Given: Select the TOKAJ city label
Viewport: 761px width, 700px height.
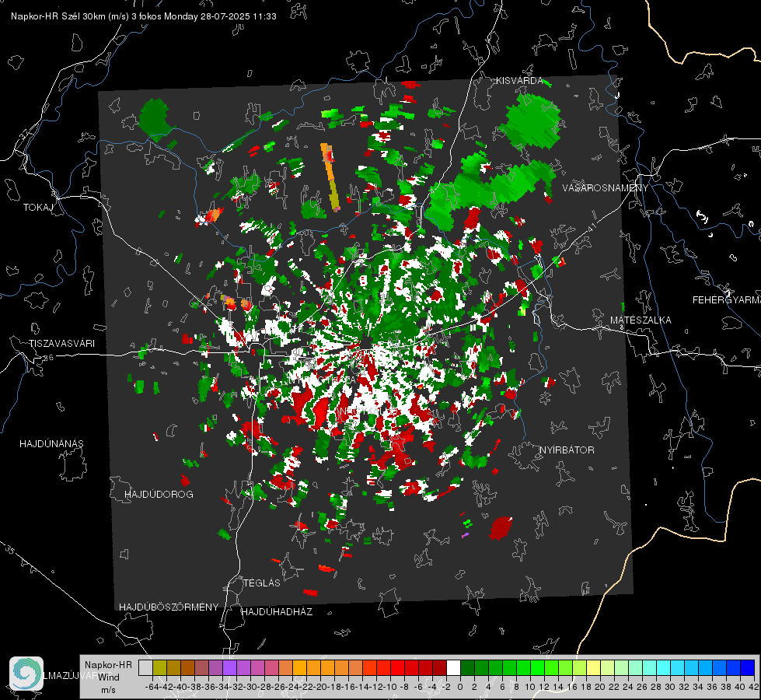Looking at the screenshot, I should [x=38, y=208].
